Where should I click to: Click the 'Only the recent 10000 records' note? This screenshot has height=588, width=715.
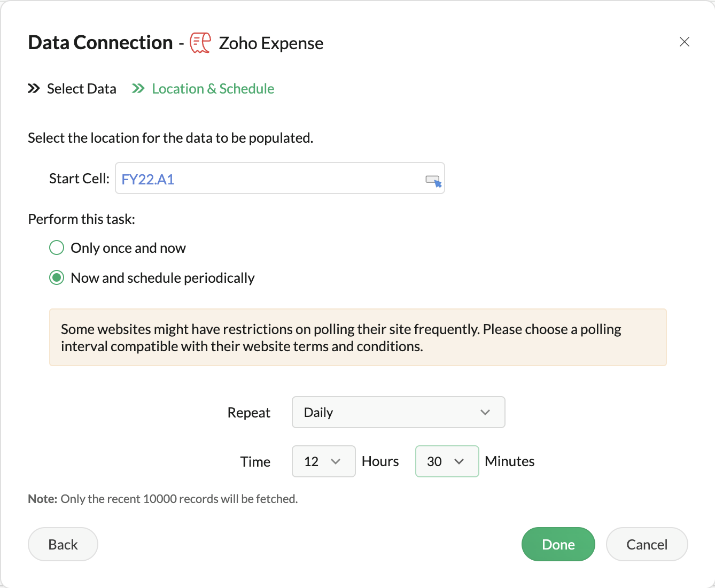coord(163,499)
